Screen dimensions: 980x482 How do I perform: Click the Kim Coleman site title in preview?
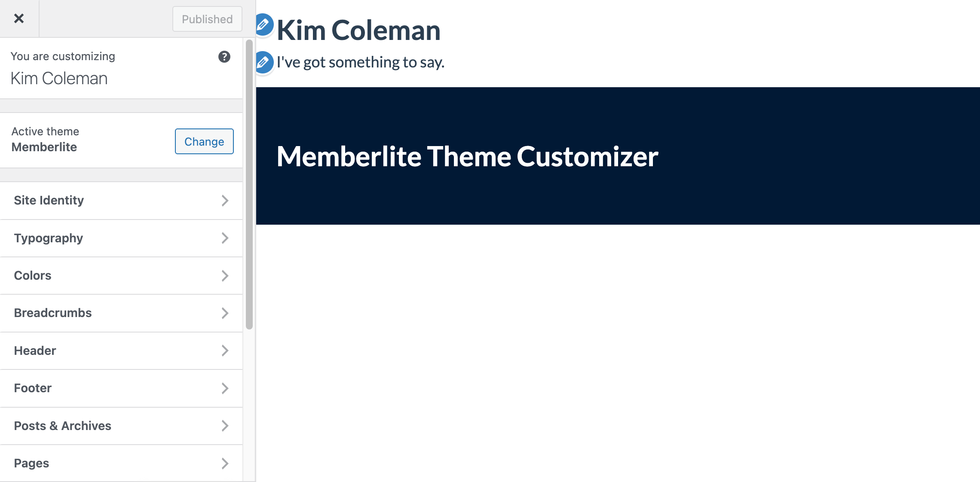pyautogui.click(x=359, y=30)
